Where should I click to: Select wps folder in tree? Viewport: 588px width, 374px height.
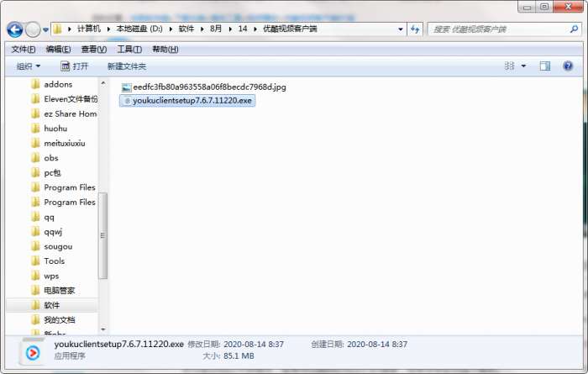pos(51,277)
